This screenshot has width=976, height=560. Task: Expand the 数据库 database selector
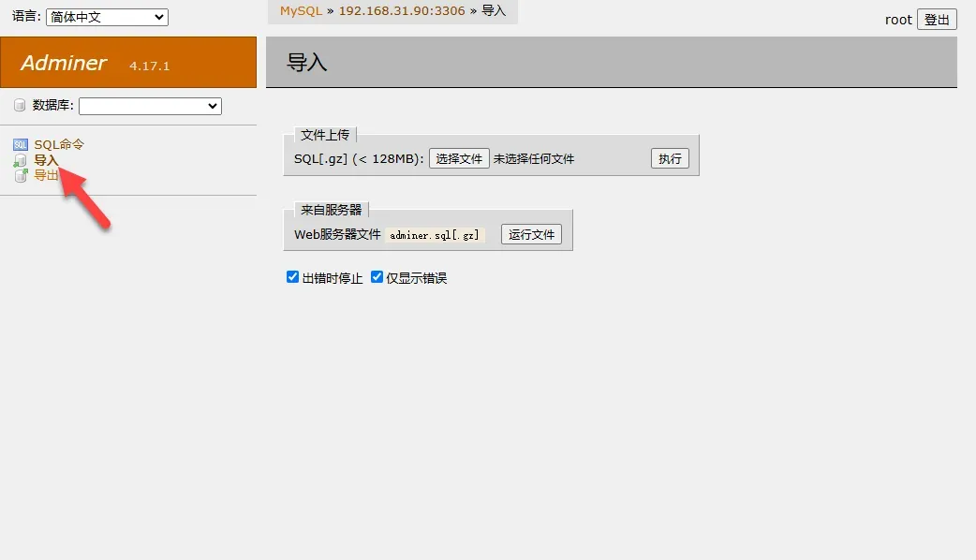pyautogui.click(x=150, y=105)
